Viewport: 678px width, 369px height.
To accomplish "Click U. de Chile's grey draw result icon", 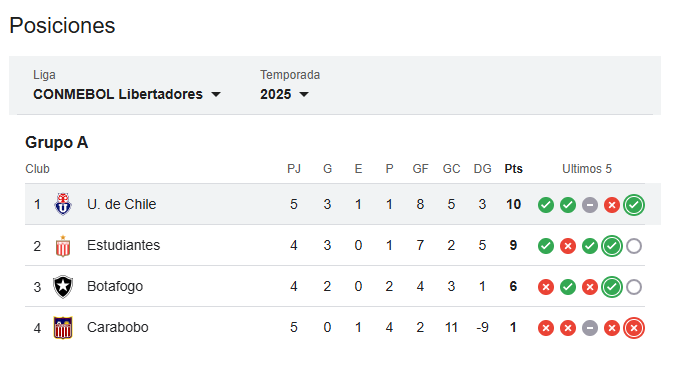I will point(590,205).
